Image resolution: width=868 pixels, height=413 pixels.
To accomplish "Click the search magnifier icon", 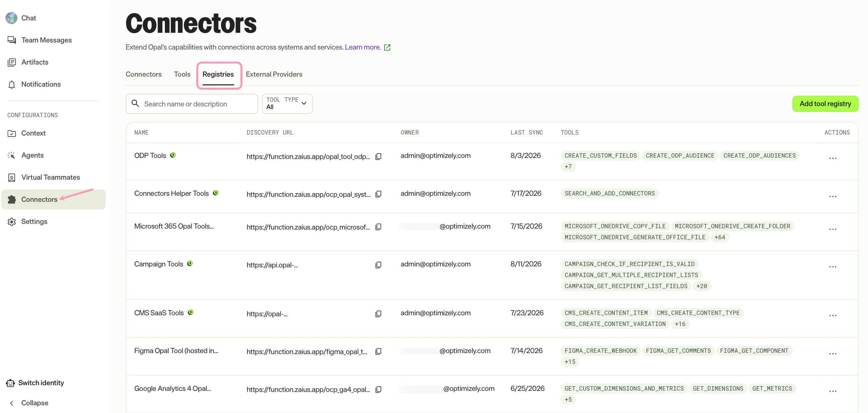I will (x=135, y=103).
